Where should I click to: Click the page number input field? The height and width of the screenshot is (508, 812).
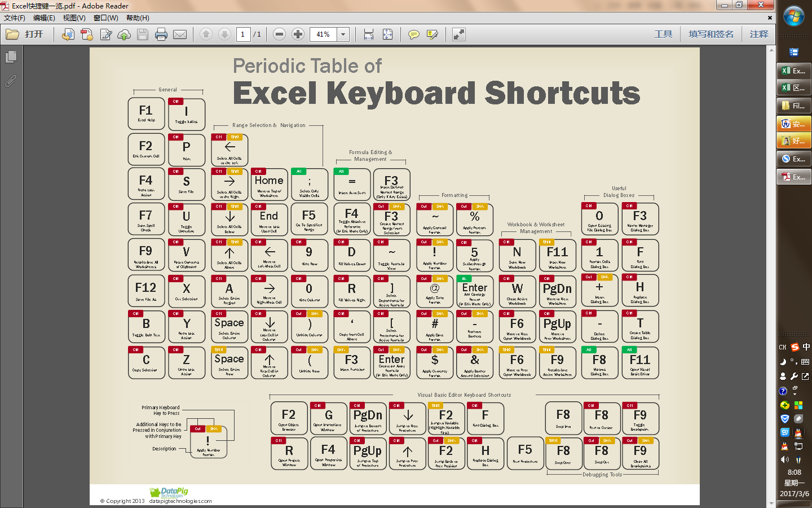point(243,34)
